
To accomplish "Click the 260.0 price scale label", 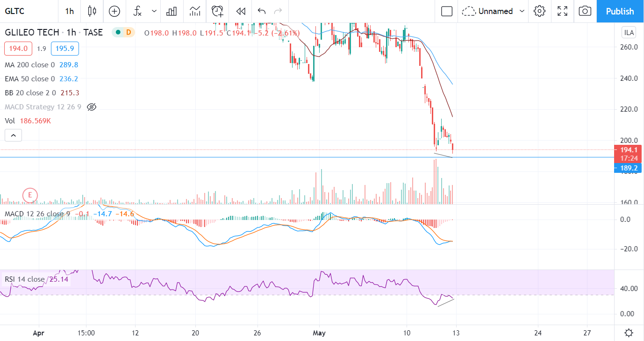I will pos(629,47).
